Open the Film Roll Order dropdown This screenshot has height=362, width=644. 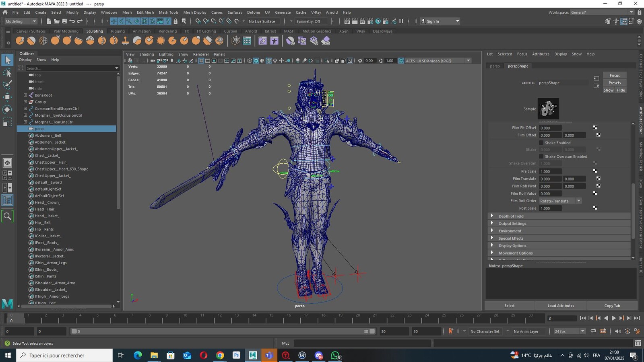pyautogui.click(x=560, y=201)
